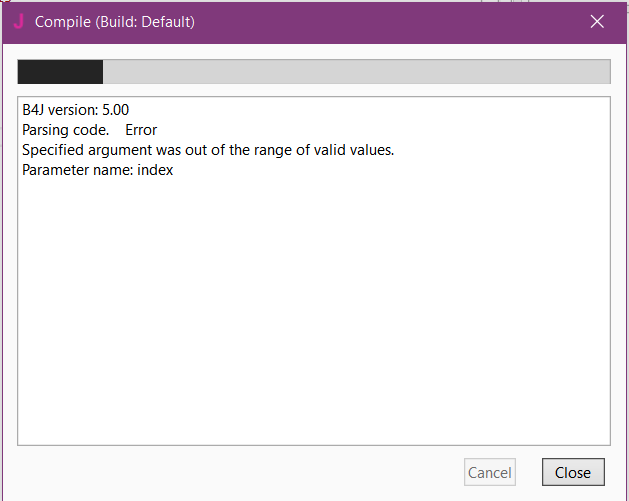The width and height of the screenshot is (629, 501).
Task: Click the blank footer area left of Cancel
Action: pos(230,472)
